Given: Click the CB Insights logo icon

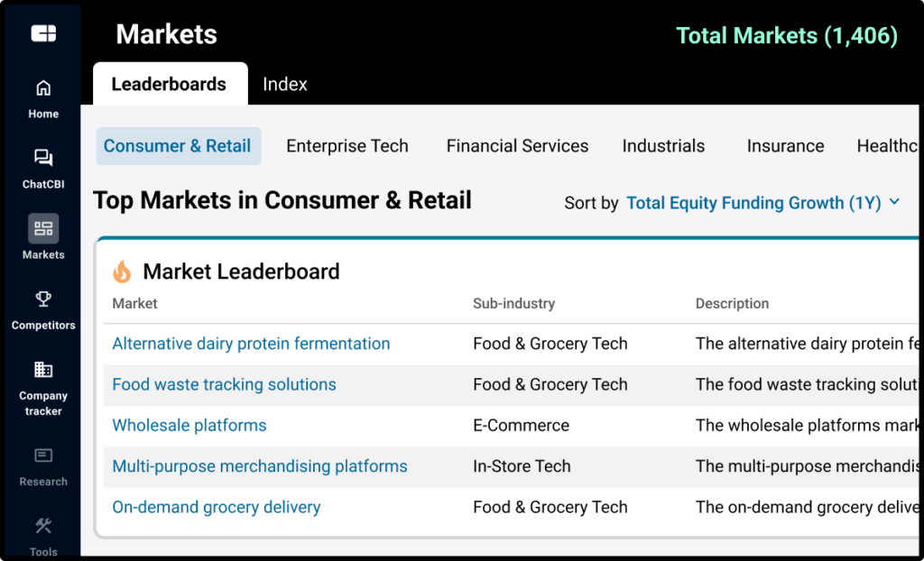Looking at the screenshot, I should [x=43, y=33].
